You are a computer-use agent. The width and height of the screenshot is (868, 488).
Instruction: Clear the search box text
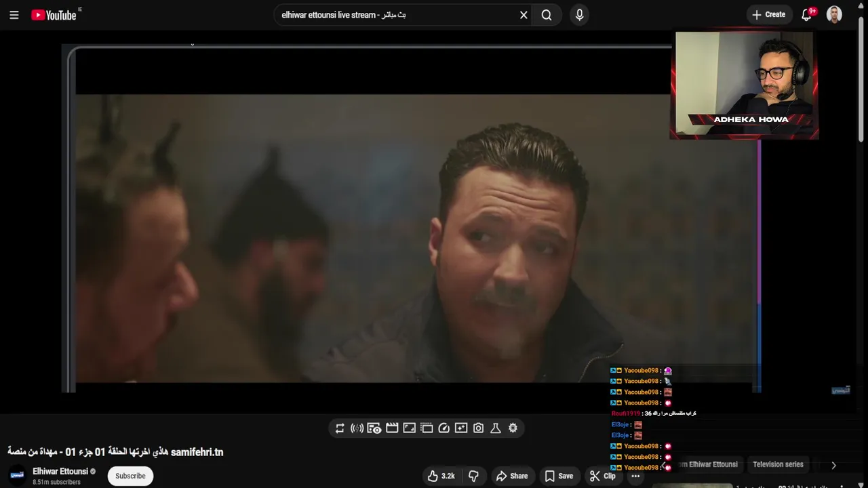524,15
